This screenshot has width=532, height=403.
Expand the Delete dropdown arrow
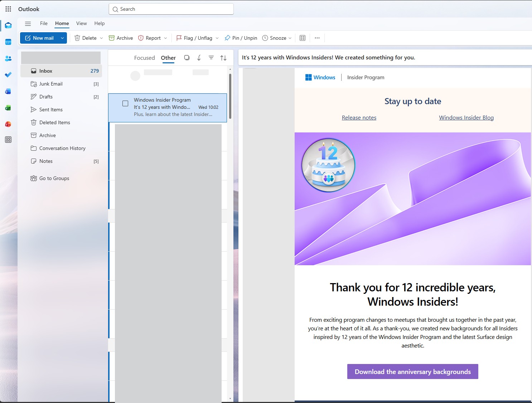(x=101, y=38)
